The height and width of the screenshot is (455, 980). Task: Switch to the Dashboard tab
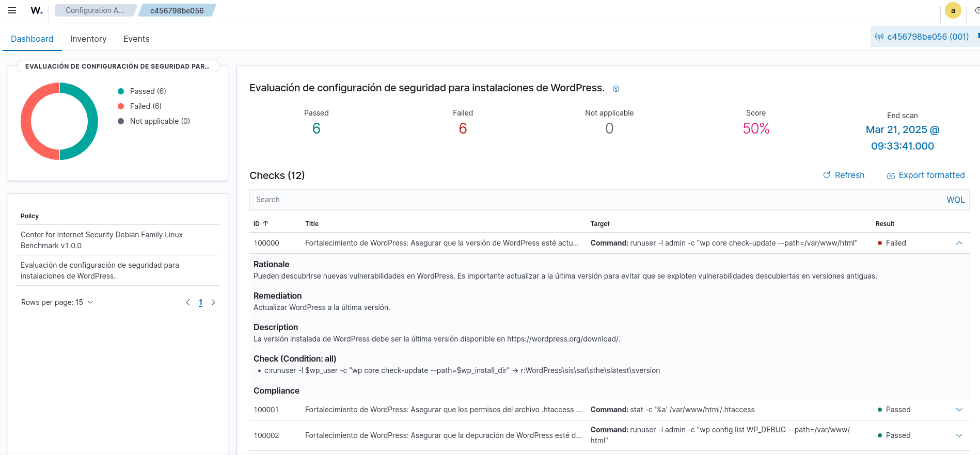[32, 39]
